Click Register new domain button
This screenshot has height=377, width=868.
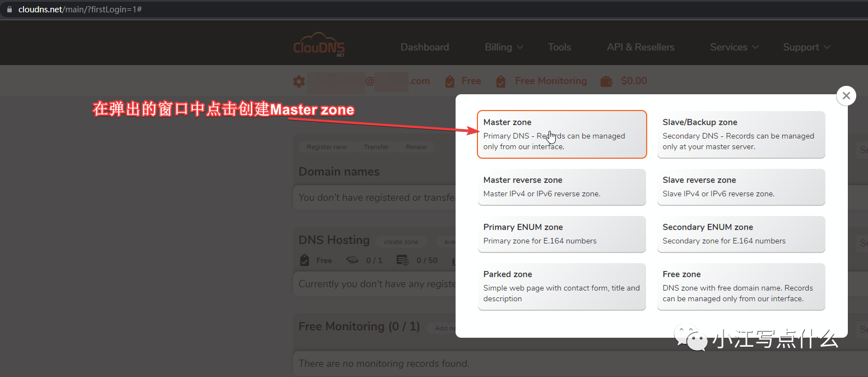327,147
